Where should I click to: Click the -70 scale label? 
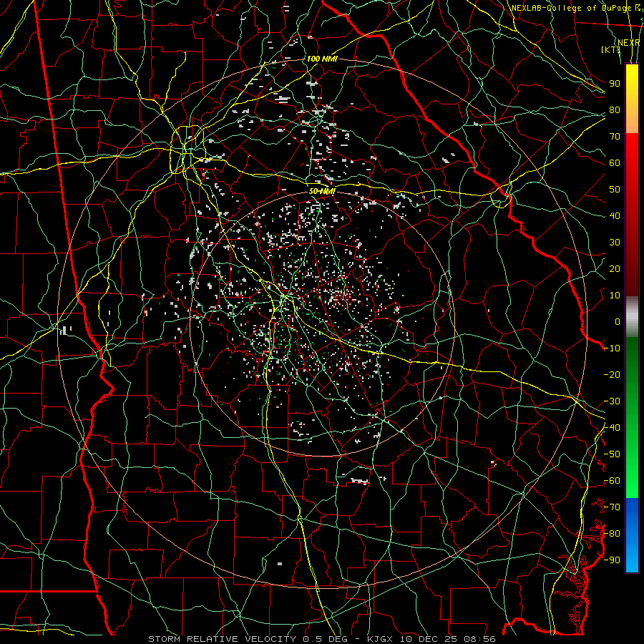click(x=612, y=507)
